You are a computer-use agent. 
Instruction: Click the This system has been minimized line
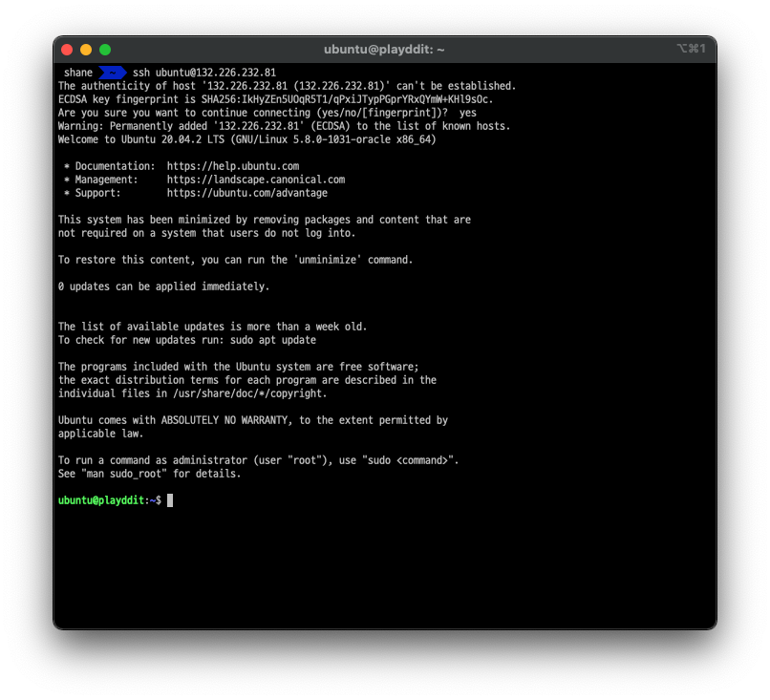(x=265, y=220)
